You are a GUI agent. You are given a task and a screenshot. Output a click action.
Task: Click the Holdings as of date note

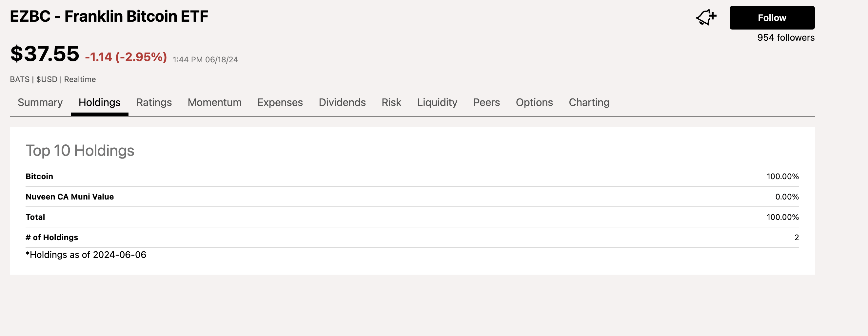point(86,255)
